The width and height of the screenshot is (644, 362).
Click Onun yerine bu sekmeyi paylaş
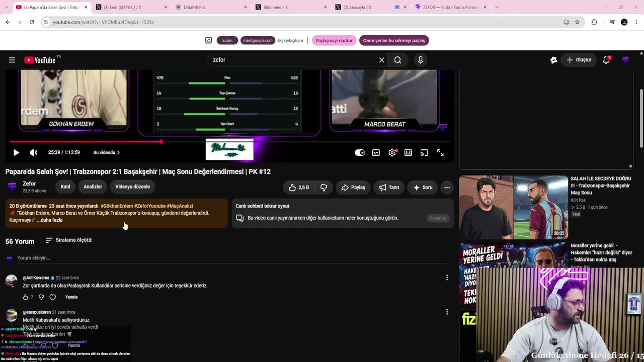tap(394, 41)
